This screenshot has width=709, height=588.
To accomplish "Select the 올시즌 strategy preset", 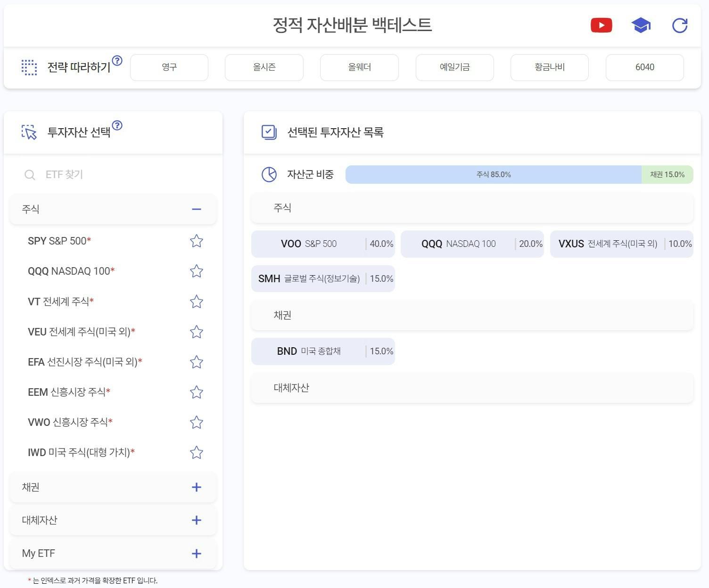I will click(x=264, y=67).
